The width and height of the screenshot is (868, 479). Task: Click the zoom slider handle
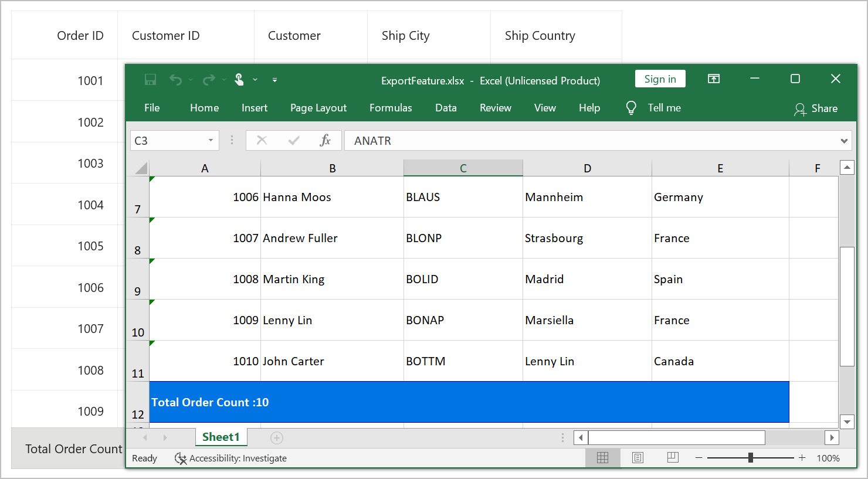click(750, 458)
